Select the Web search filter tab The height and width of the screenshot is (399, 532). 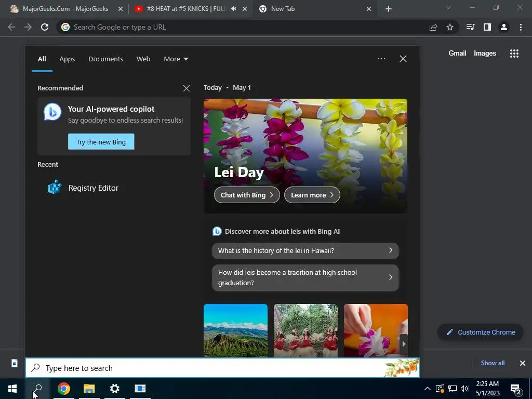[x=143, y=59]
